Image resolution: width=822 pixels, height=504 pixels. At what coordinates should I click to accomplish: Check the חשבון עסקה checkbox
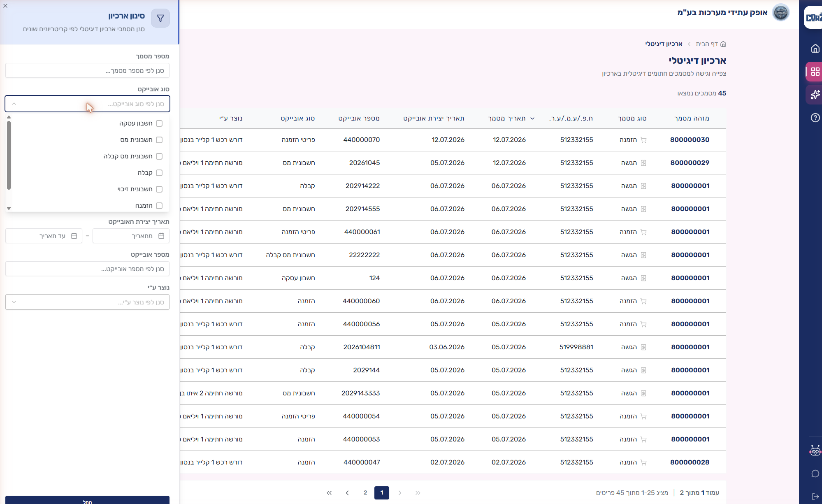click(x=159, y=123)
